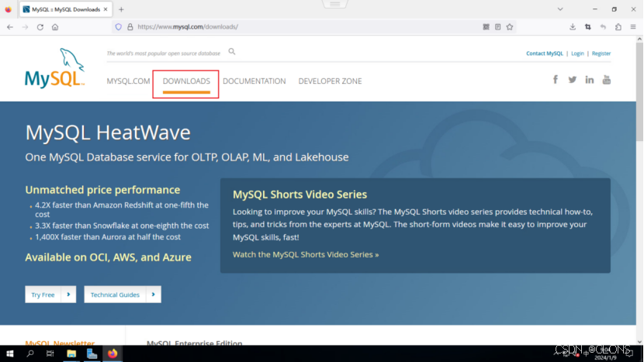This screenshot has width=644, height=362.
Task: Open MySQL YouTube channel icon
Action: coord(607,80)
